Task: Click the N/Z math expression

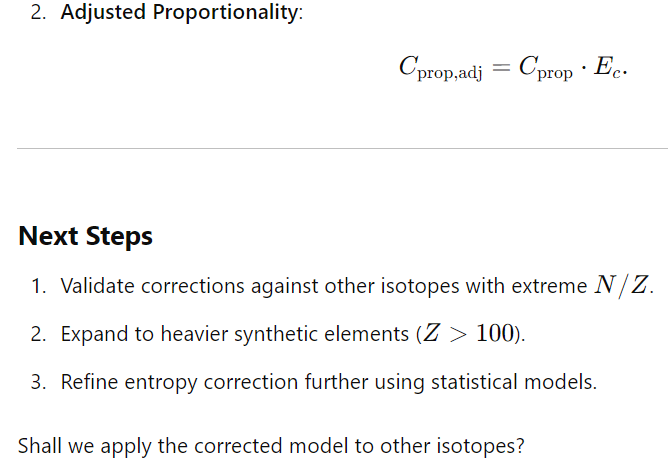Action: (x=622, y=285)
